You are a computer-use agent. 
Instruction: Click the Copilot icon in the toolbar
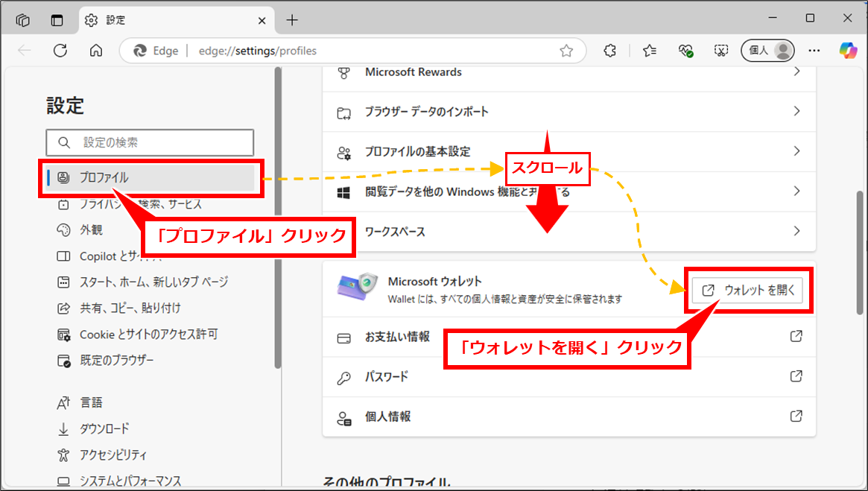pyautogui.click(x=848, y=51)
